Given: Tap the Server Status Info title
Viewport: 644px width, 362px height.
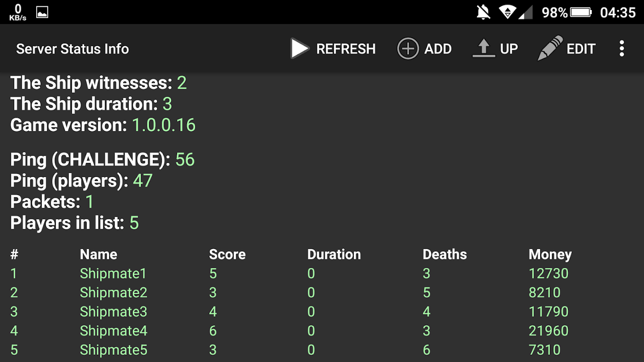Looking at the screenshot, I should tap(72, 49).
